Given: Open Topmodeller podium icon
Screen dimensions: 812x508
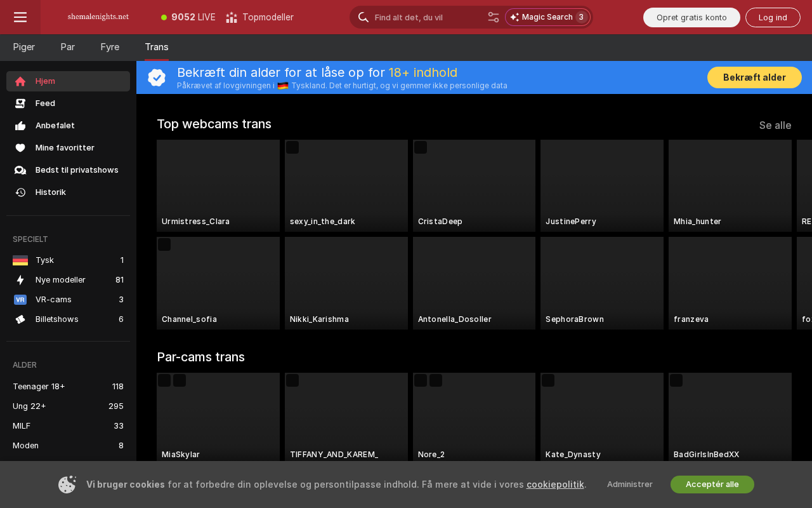Looking at the screenshot, I should coord(232,17).
